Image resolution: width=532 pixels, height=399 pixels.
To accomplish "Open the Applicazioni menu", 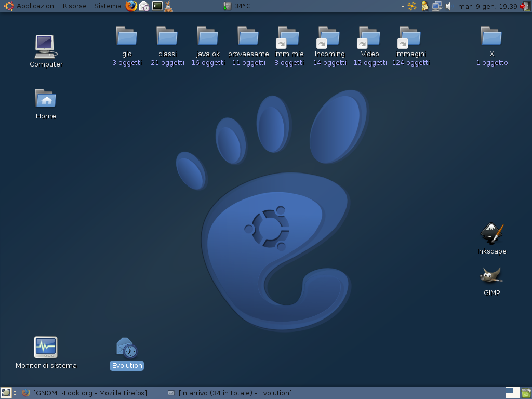I will [x=36, y=6].
